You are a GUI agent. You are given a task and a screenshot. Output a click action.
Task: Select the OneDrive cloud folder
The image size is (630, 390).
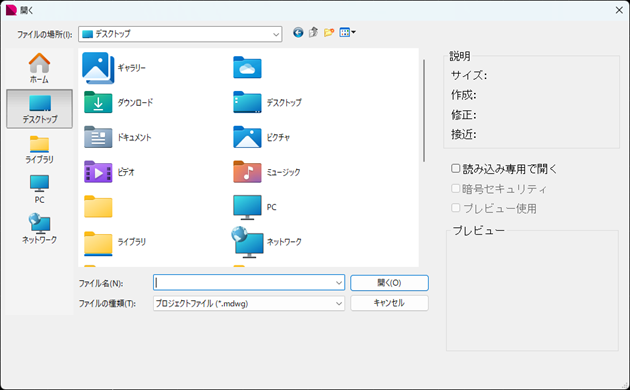[248, 67]
